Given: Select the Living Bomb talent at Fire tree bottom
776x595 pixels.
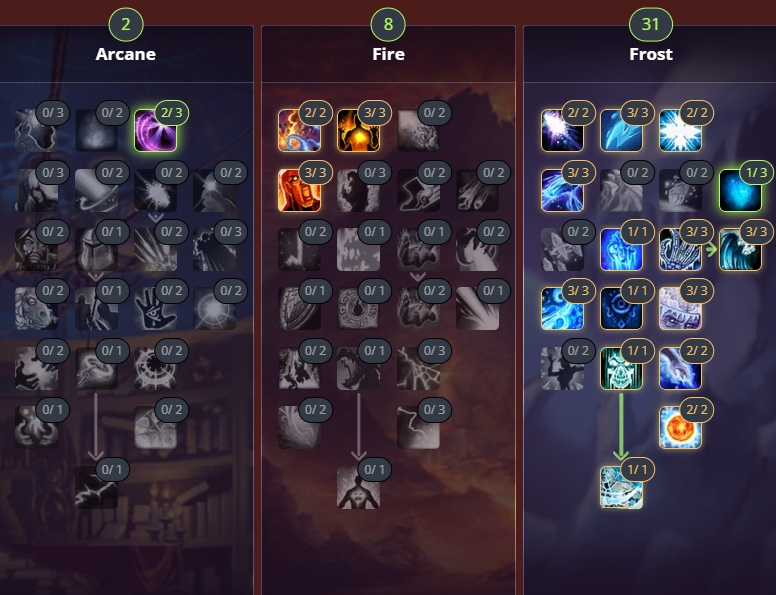Looking at the screenshot, I should (358, 487).
